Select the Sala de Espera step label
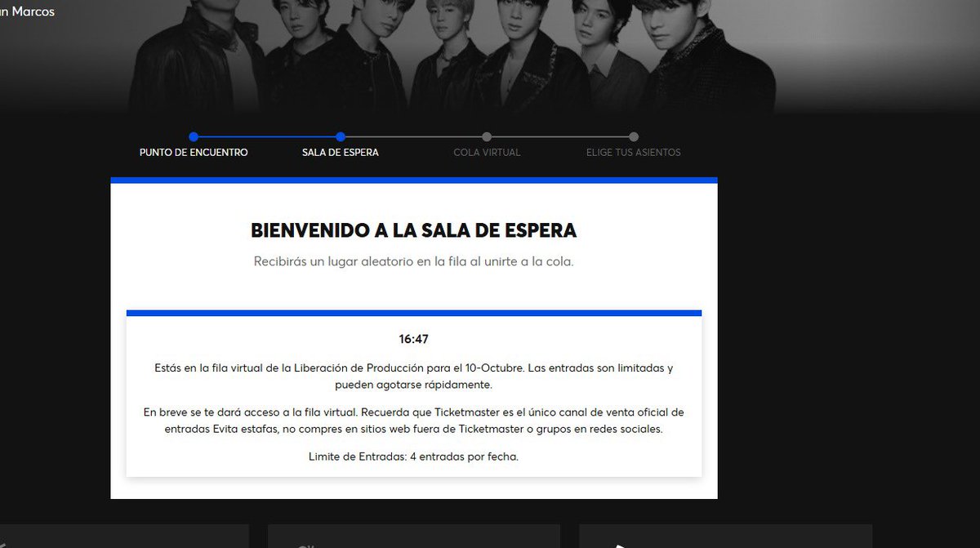The height and width of the screenshot is (548, 980). (x=341, y=152)
